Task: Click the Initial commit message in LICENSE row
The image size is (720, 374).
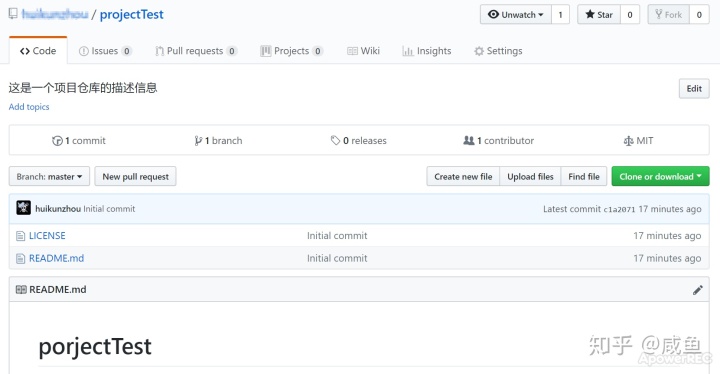Action: point(337,236)
